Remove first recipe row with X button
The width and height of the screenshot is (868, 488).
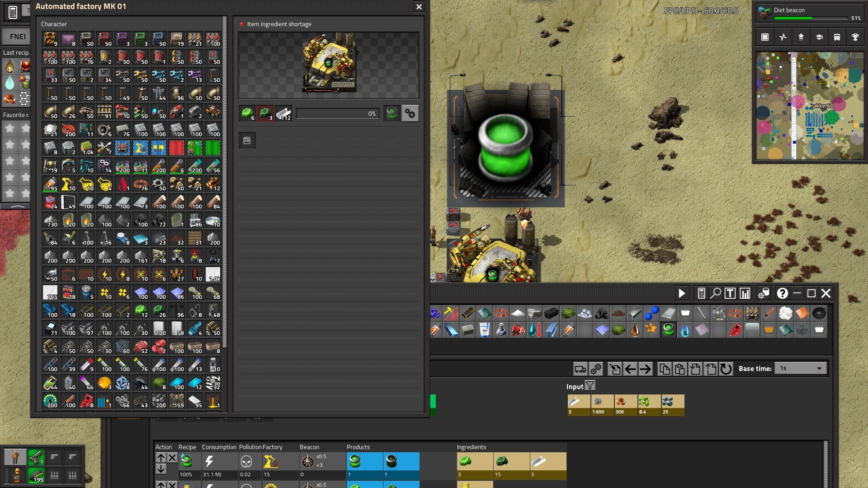[x=172, y=458]
